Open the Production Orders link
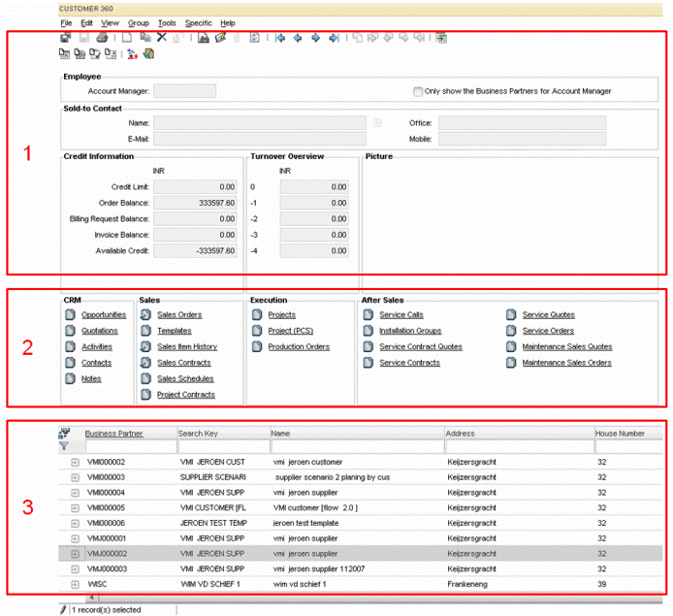This screenshot has height=616, width=673. click(x=299, y=346)
